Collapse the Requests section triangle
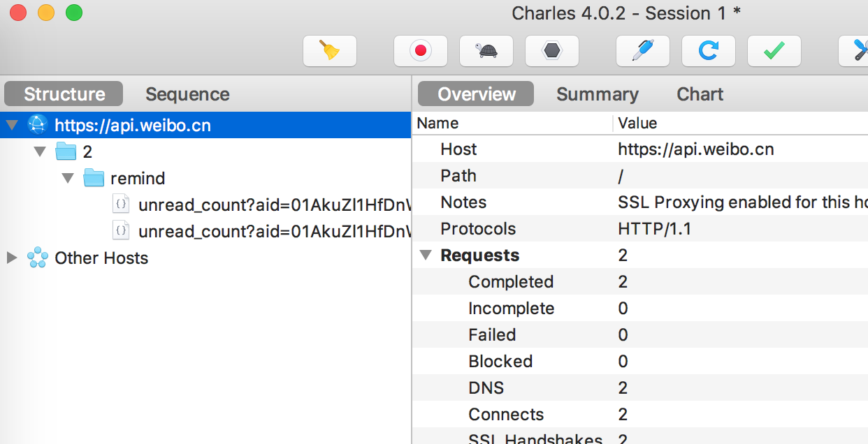Image resolution: width=868 pixels, height=444 pixels. coord(426,256)
